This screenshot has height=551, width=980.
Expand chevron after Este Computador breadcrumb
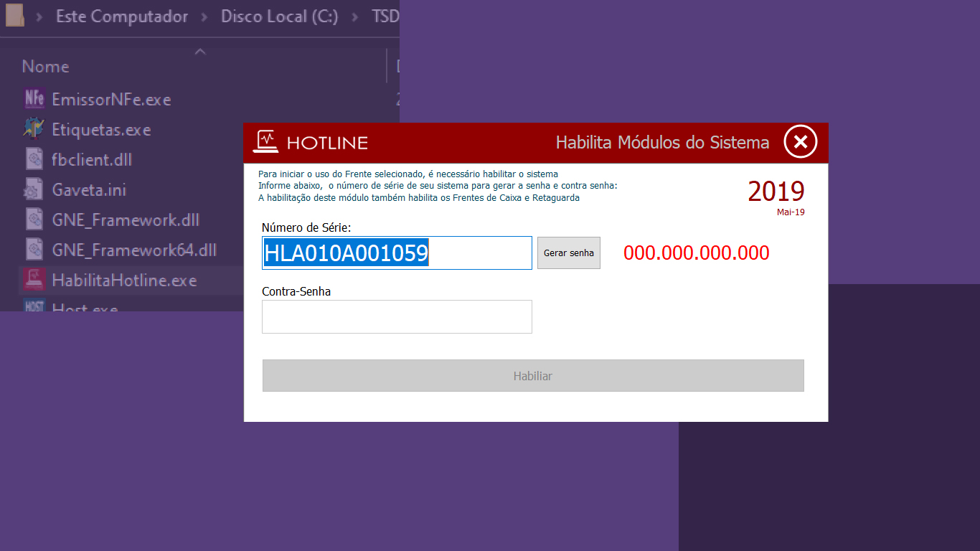click(204, 17)
